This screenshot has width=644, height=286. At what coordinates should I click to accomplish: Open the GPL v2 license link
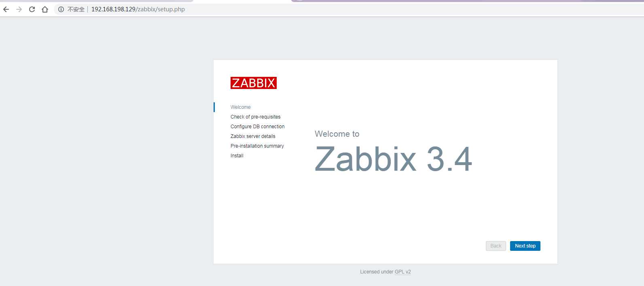point(403,272)
